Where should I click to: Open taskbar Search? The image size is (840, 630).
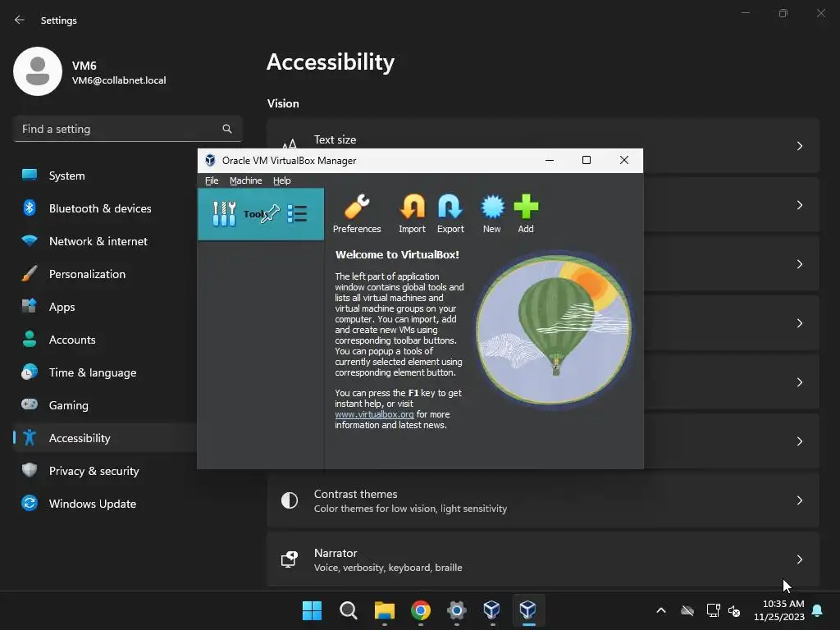click(348, 610)
